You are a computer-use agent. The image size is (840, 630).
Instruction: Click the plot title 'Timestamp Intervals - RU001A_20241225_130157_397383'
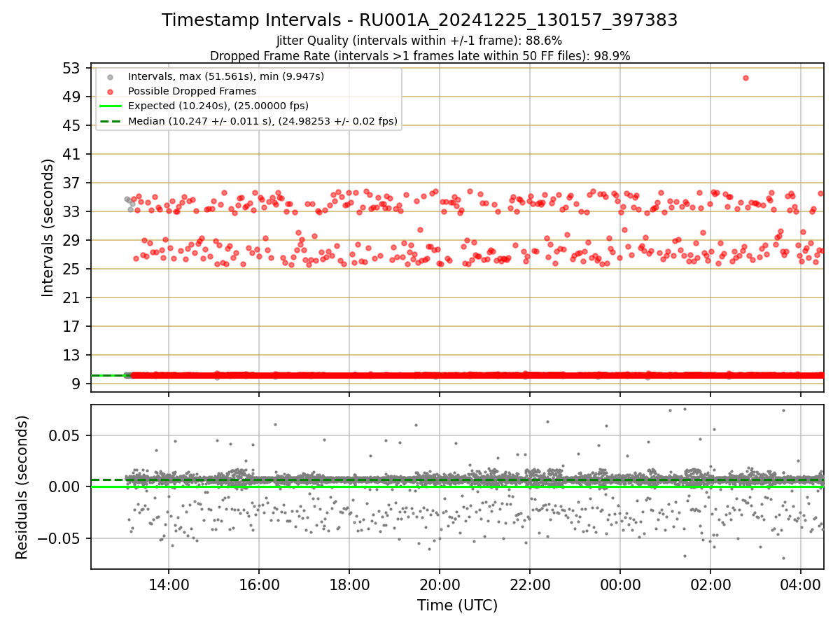point(419,20)
